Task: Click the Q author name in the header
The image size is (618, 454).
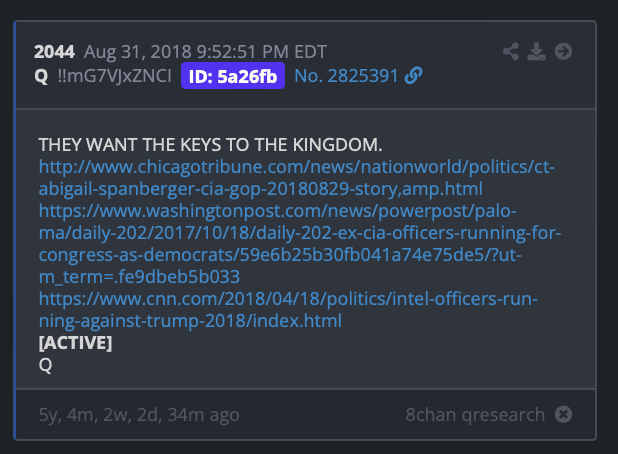Action: 41,76
